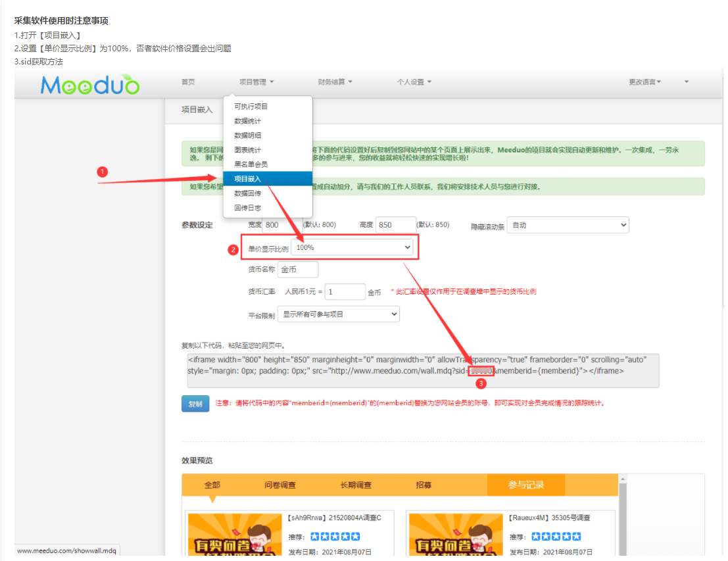Focus the 宽度 field showing 800

point(282,225)
